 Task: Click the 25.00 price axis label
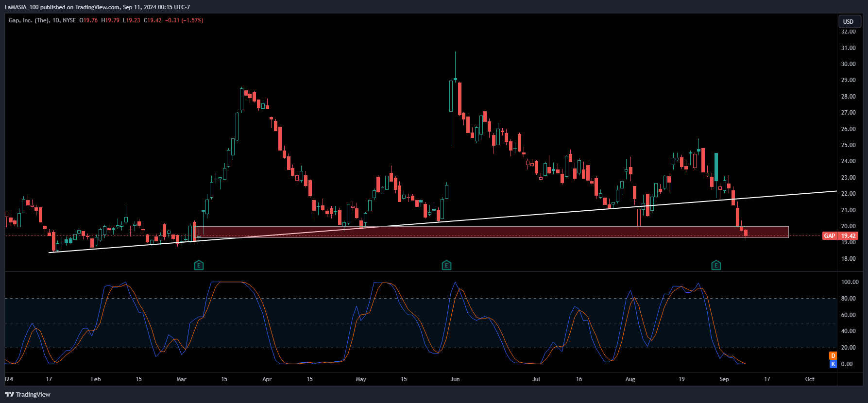[x=849, y=145]
